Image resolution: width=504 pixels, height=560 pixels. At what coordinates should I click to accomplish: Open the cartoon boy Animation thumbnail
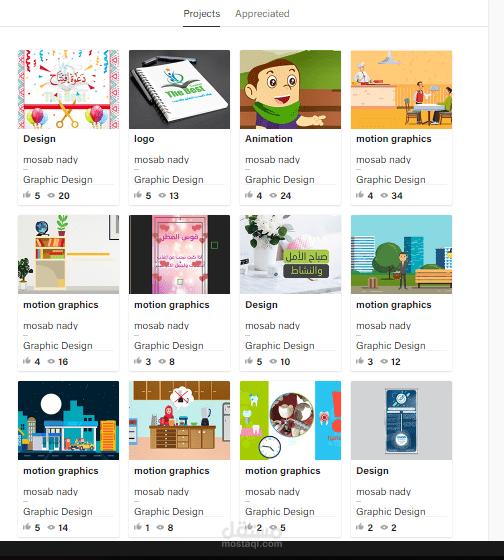pyautogui.click(x=290, y=89)
